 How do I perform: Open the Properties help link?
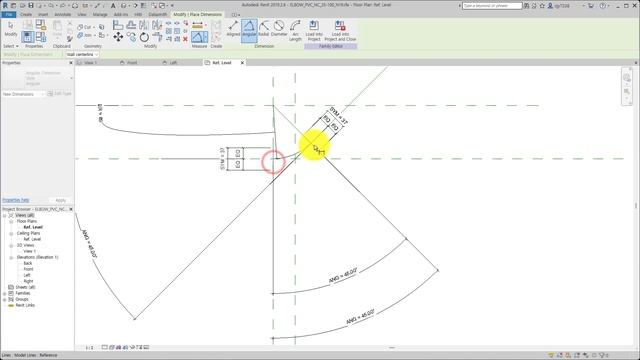pyautogui.click(x=16, y=200)
